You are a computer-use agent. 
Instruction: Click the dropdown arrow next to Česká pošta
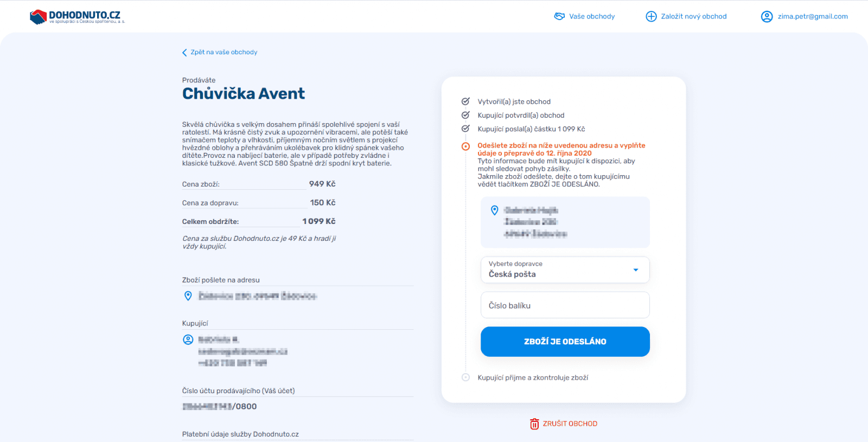click(x=636, y=270)
